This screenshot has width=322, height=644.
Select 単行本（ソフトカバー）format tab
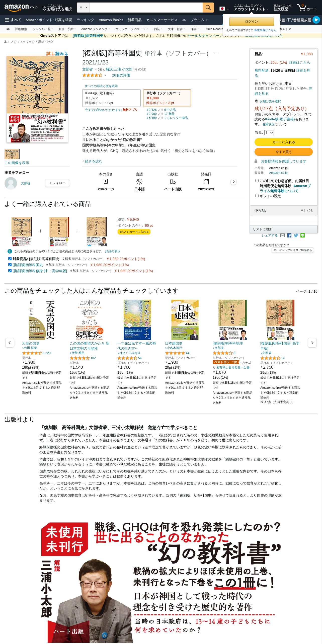pos(167,98)
